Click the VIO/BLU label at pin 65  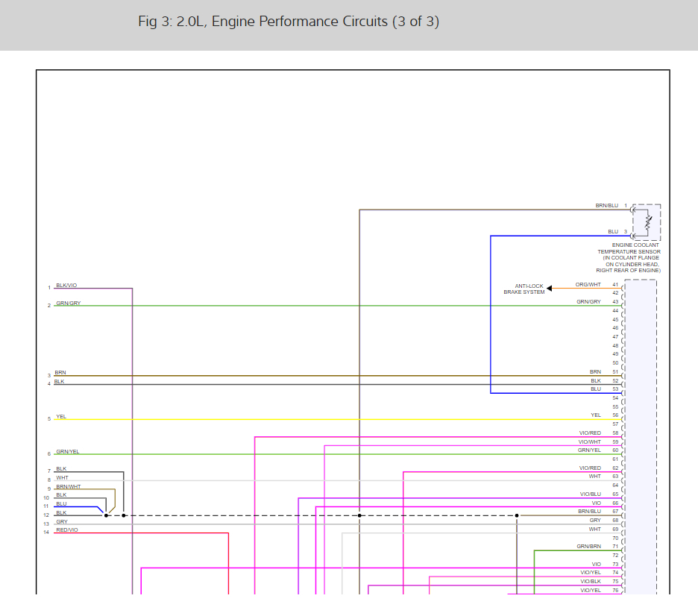590,494
